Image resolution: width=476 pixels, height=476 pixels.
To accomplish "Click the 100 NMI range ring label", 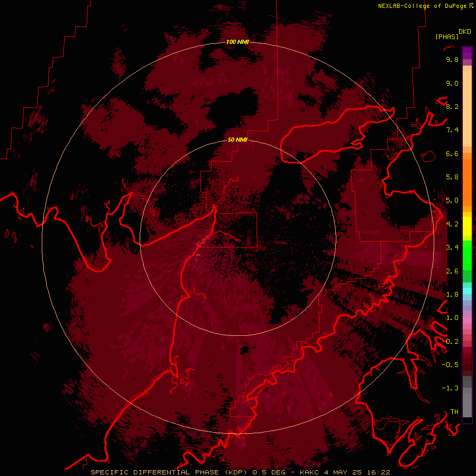I will [237, 42].
